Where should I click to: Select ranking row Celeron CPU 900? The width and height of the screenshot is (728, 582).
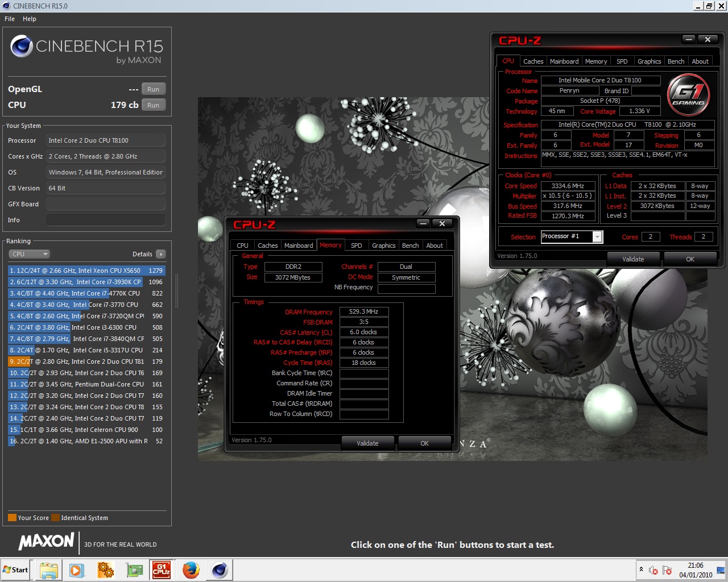click(86, 430)
